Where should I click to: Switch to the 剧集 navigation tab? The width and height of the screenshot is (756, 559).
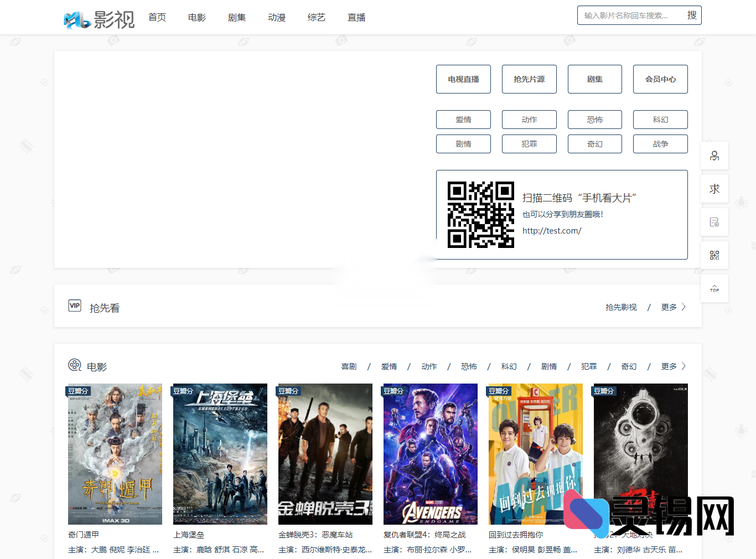pos(236,17)
